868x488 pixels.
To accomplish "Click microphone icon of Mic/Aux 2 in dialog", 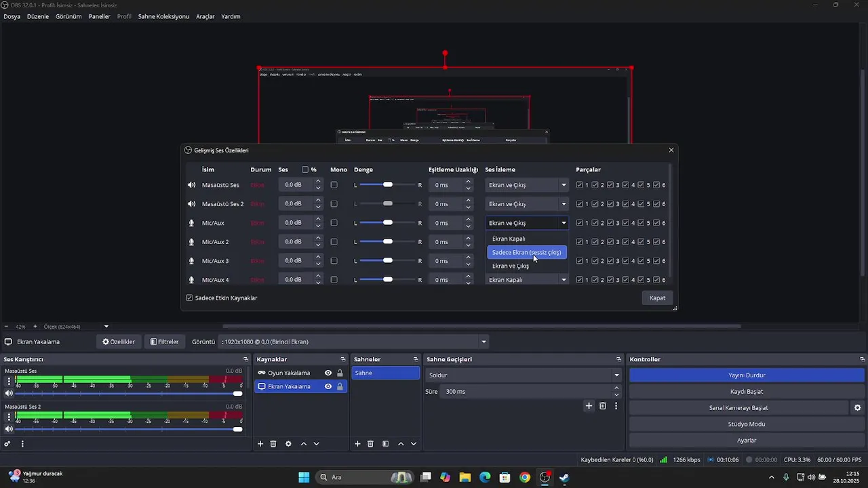I will click(192, 242).
